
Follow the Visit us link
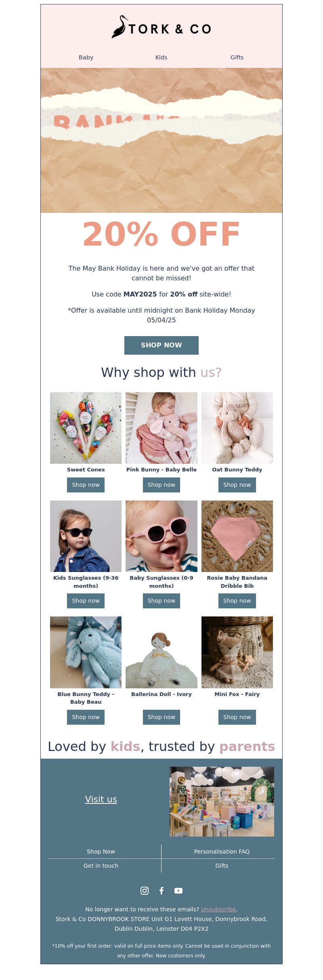(101, 799)
